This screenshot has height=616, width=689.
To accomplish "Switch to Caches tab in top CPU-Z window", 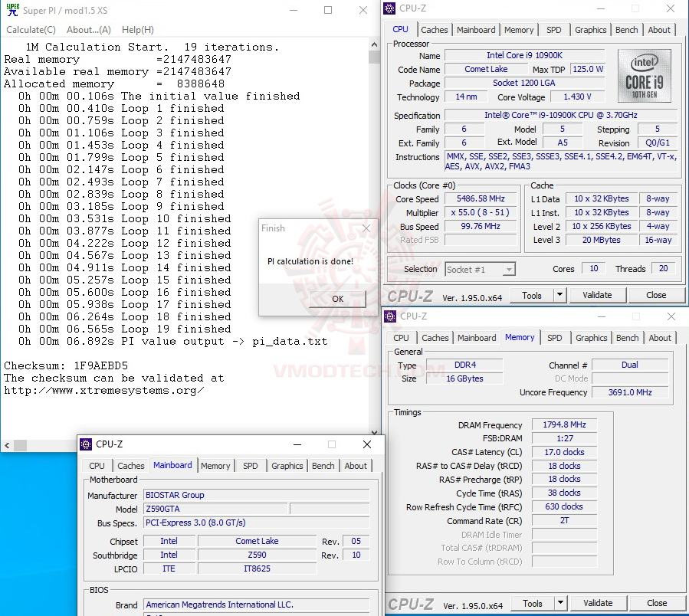I will click(x=434, y=30).
